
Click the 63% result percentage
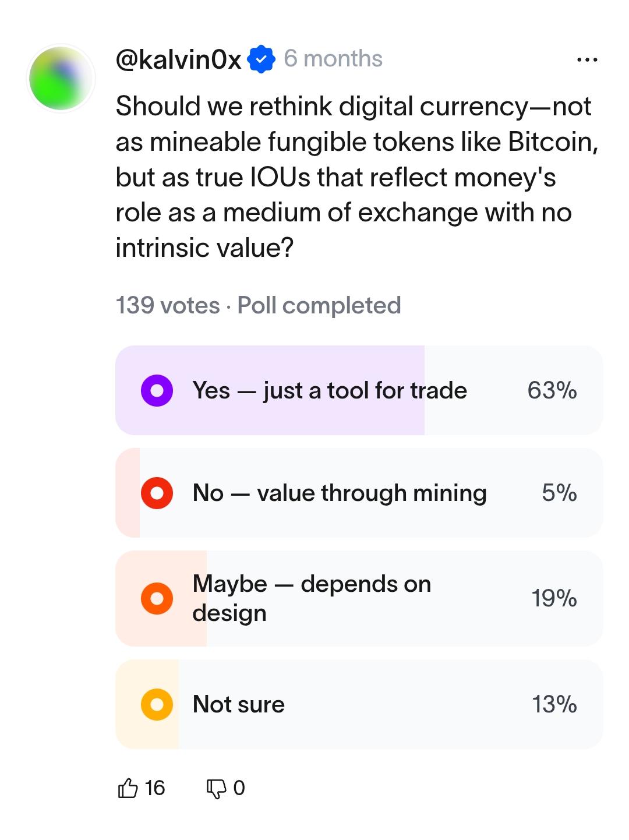[552, 390]
